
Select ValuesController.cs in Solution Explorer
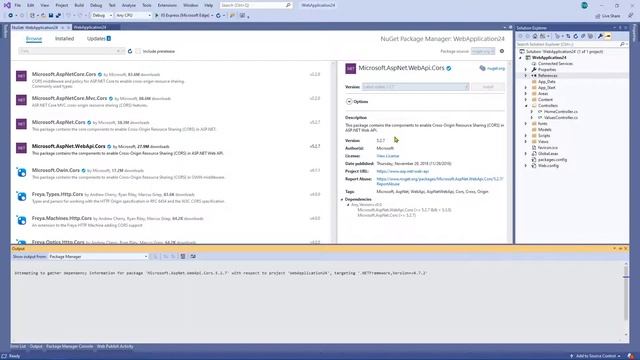point(561,118)
